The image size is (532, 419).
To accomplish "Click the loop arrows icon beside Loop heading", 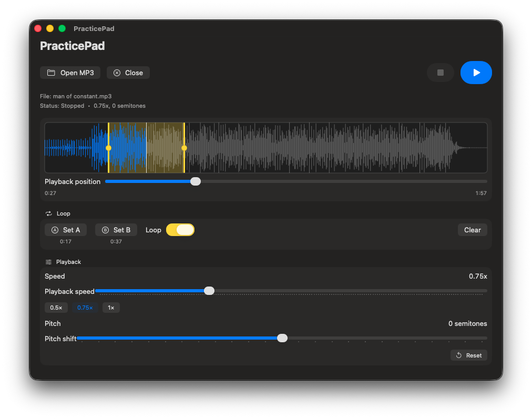I will click(49, 213).
